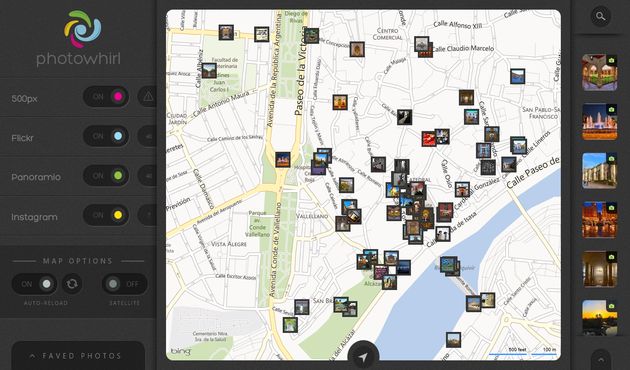Disable the Instagram source toggle
The width and height of the screenshot is (630, 370).
pos(106,215)
